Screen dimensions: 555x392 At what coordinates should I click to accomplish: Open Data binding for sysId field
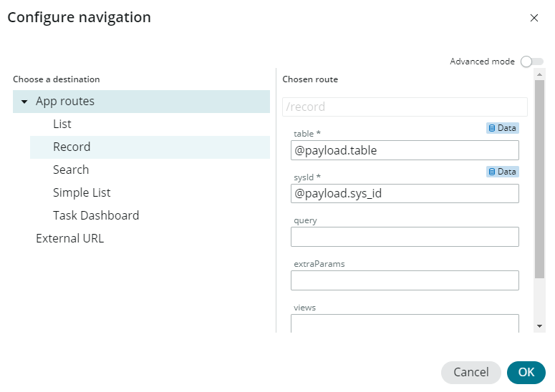coord(502,172)
